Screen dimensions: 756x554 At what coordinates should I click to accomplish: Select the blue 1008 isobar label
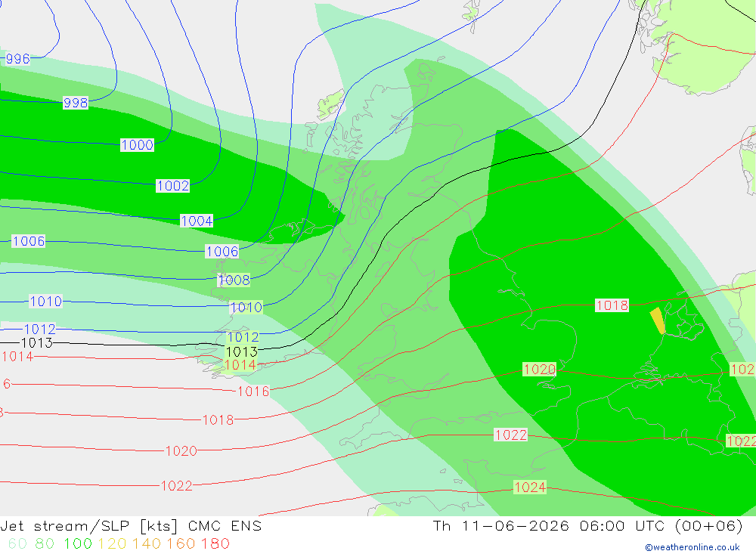[234, 280]
